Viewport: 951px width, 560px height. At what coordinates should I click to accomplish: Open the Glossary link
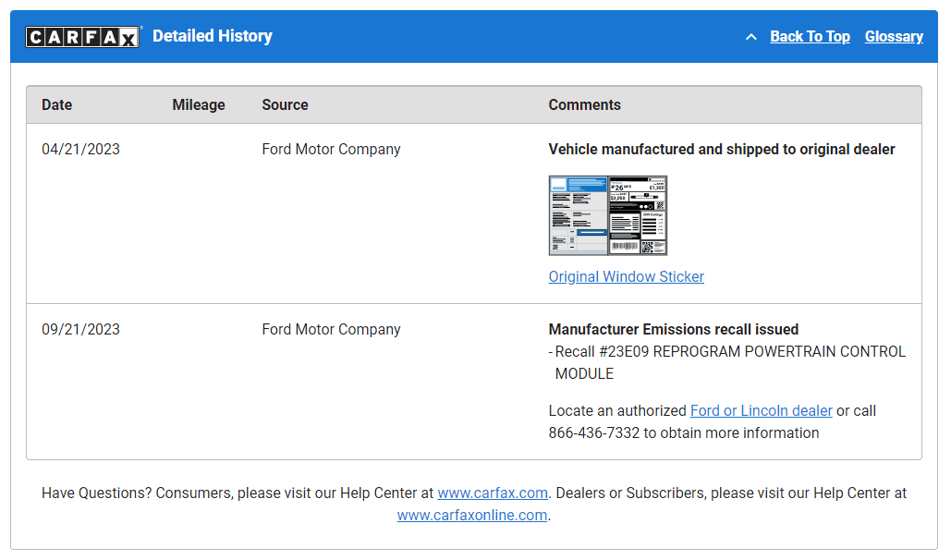pyautogui.click(x=894, y=36)
